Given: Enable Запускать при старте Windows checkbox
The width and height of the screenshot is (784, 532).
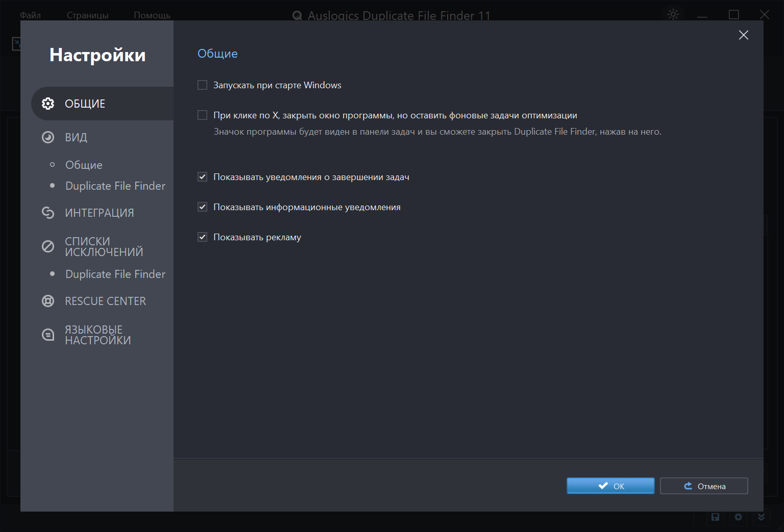Looking at the screenshot, I should (203, 85).
